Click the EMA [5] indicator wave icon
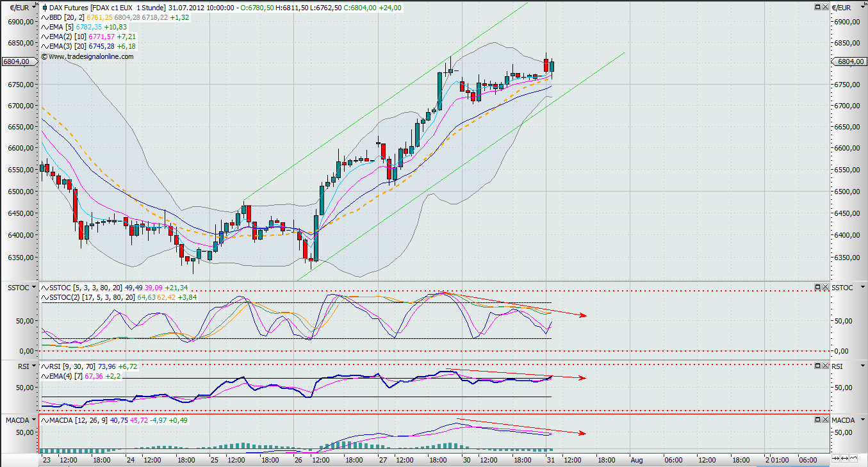 coord(44,27)
